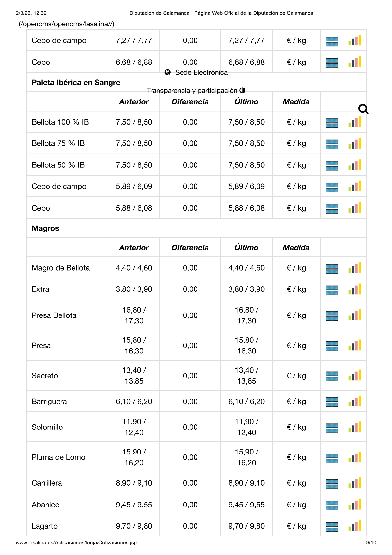Open the bar chart for Lagarto
This screenshot has height=555, width=392.
pyautogui.click(x=355, y=526)
